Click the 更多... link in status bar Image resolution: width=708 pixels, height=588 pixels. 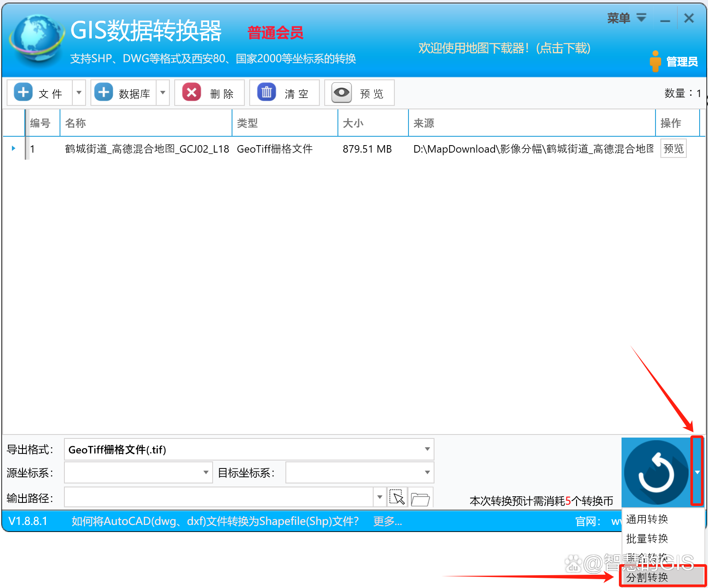(387, 521)
